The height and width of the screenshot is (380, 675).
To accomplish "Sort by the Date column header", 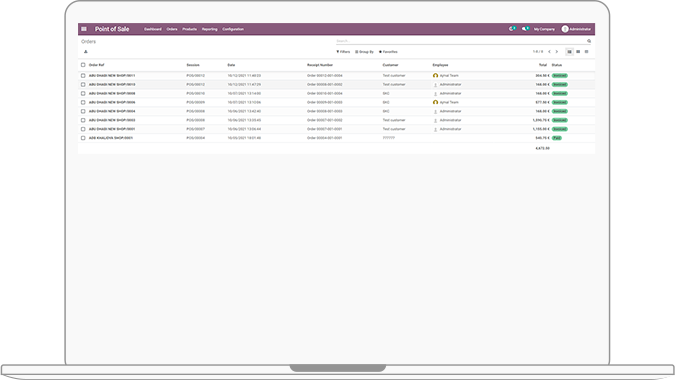I will [x=231, y=65].
